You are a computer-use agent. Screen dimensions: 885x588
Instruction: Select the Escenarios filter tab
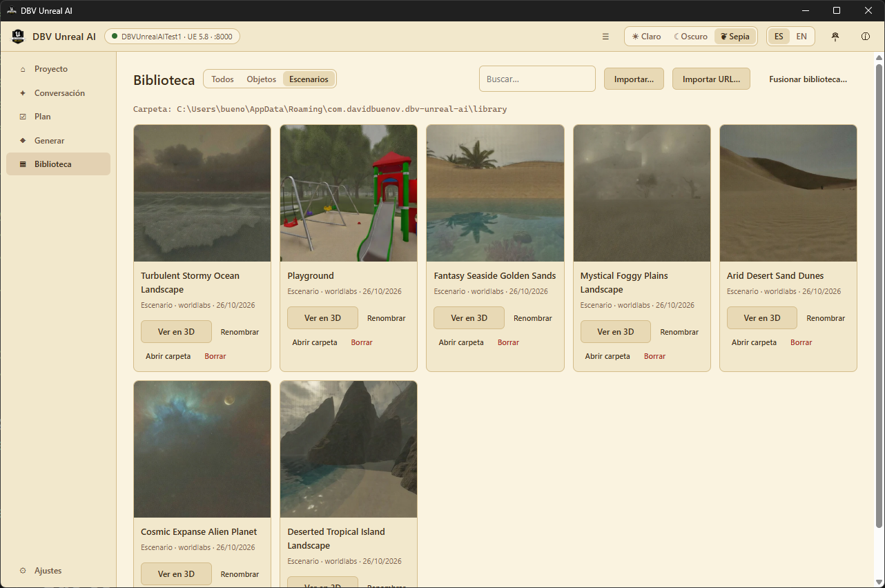point(309,79)
